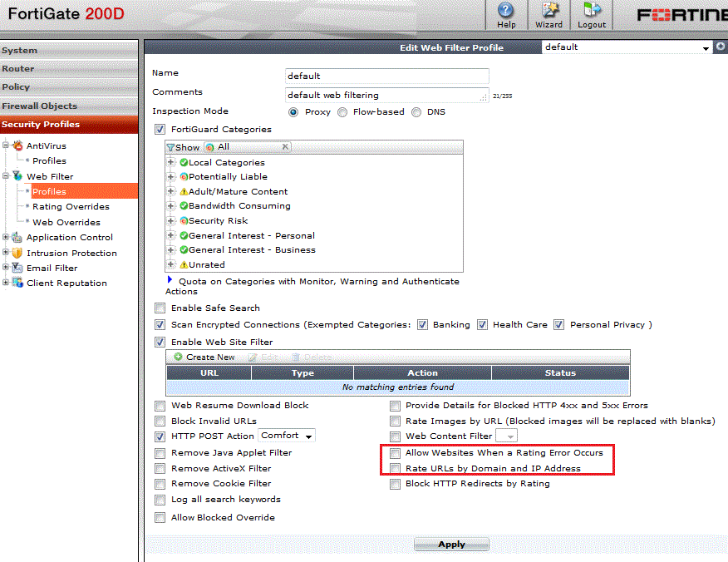This screenshot has width=728, height=562.
Task: Edit the Comments input field
Action: tap(386, 95)
